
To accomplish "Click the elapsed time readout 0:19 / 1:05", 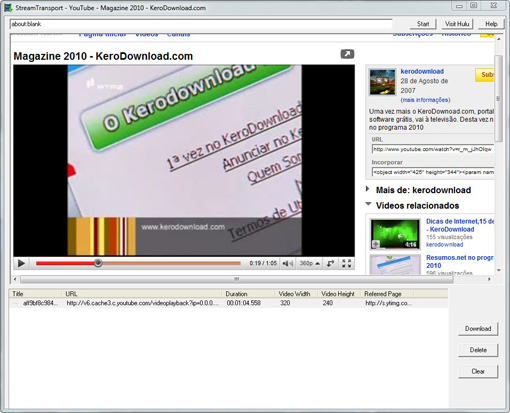I will click(x=263, y=263).
